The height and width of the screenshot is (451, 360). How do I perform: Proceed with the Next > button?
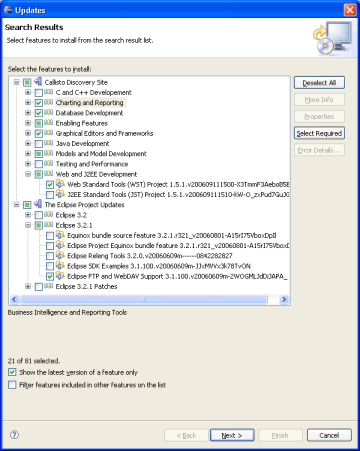click(232, 435)
